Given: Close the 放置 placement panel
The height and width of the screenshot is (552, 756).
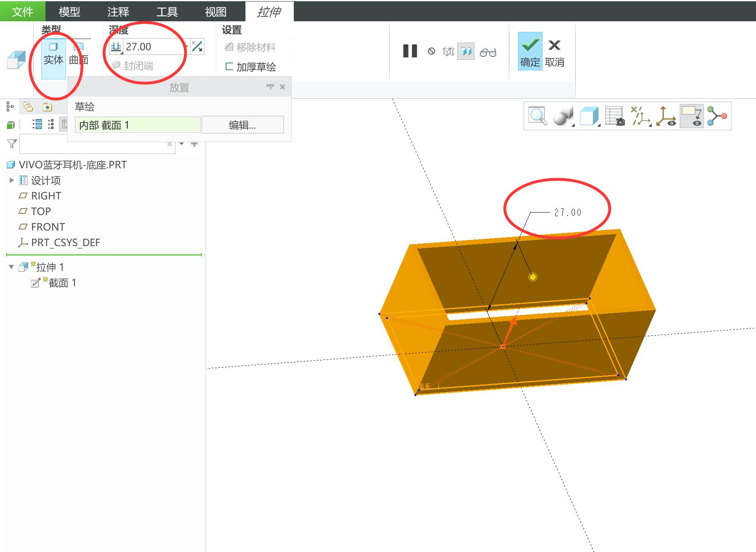Looking at the screenshot, I should 282,87.
